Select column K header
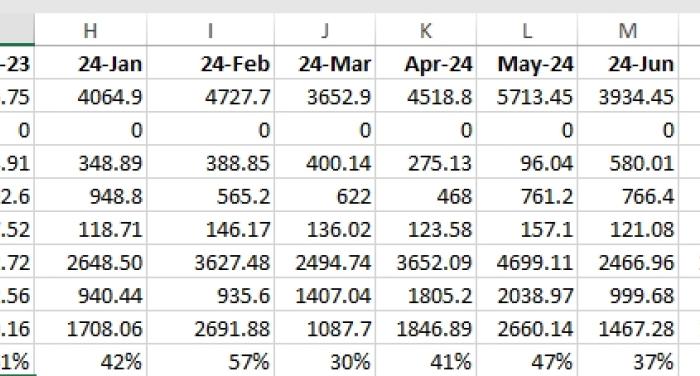 tap(426, 30)
